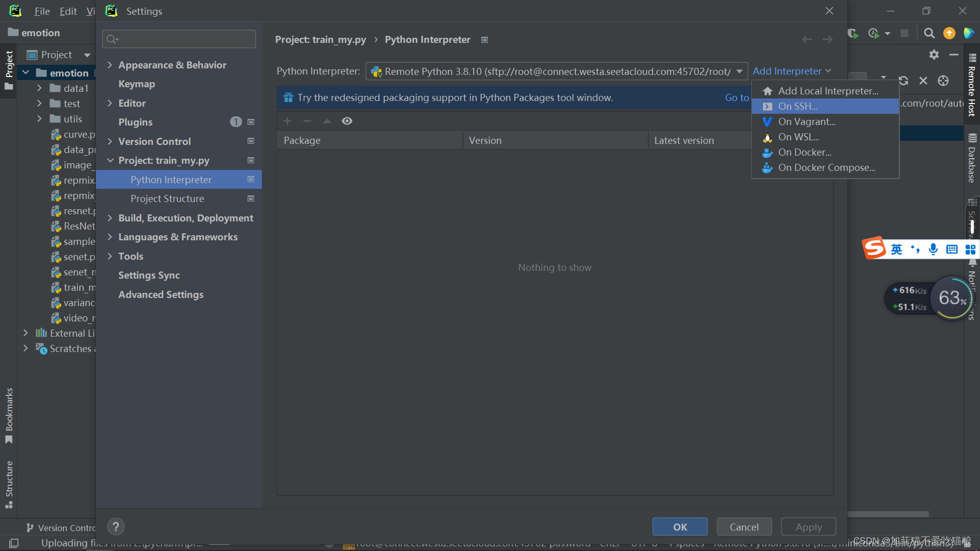Click the Add Interpreter dropdown button
This screenshot has height=551, width=980.
(x=791, y=70)
